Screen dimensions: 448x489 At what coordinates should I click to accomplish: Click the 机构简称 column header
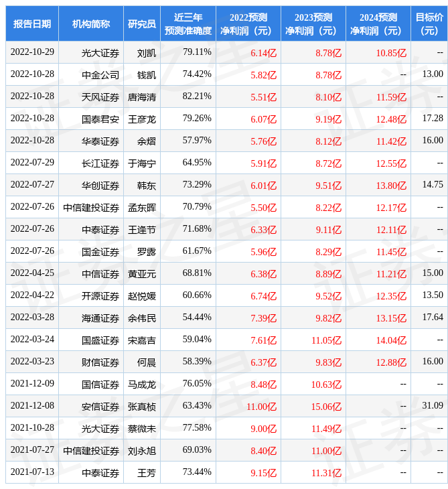click(x=91, y=23)
